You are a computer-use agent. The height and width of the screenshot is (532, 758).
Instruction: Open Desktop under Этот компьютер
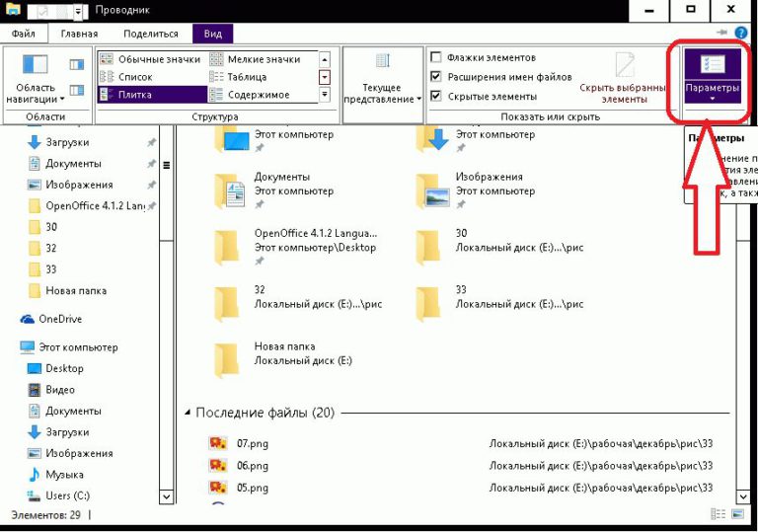click(x=55, y=368)
